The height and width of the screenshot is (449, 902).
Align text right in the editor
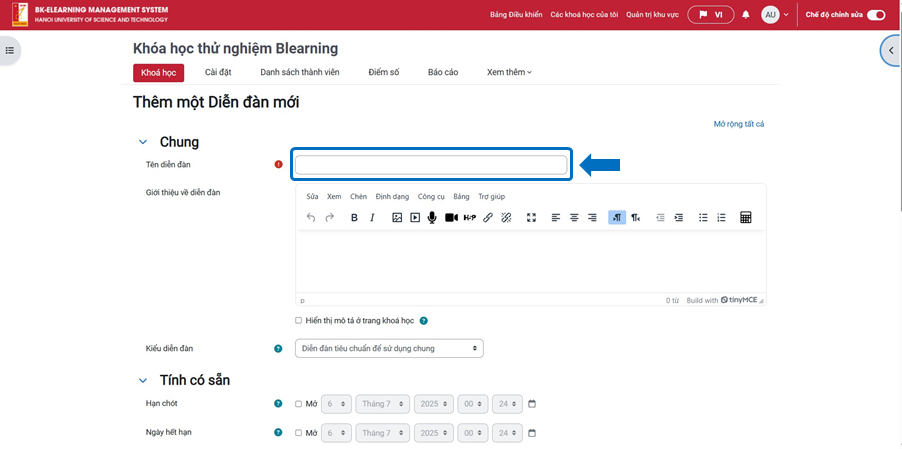click(x=592, y=217)
